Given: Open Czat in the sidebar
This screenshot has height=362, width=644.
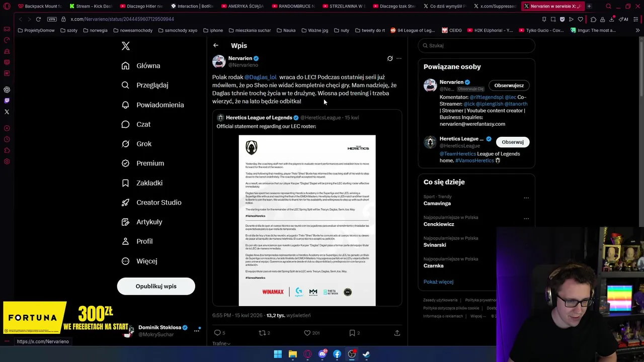Looking at the screenshot, I should coord(136,124).
